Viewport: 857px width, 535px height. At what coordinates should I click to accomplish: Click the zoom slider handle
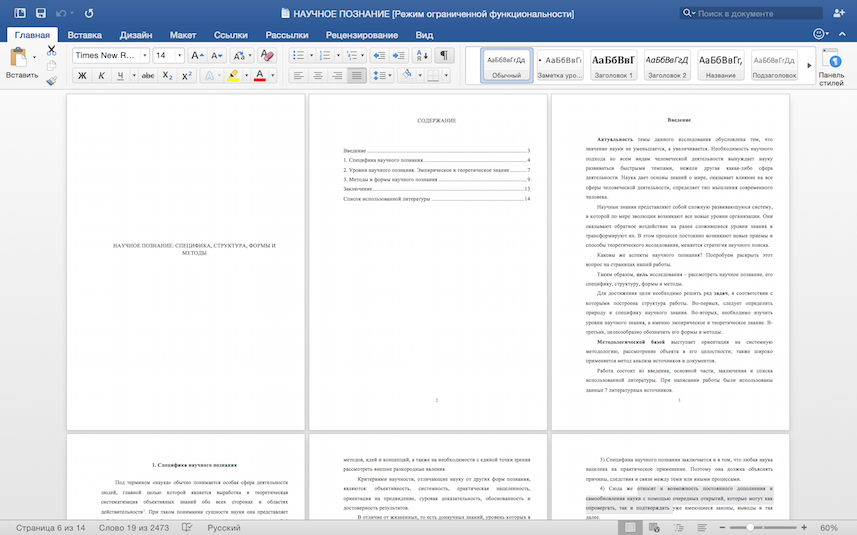(x=750, y=527)
